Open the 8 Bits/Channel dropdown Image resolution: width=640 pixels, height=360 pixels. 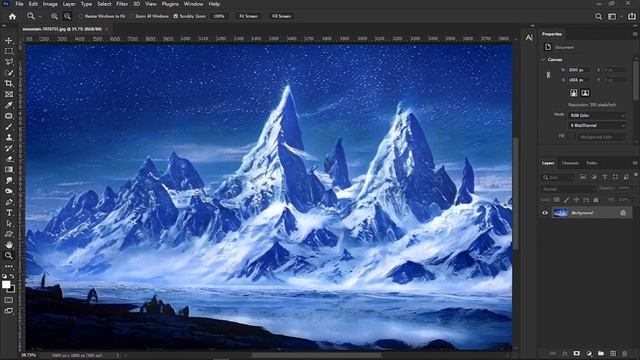597,126
